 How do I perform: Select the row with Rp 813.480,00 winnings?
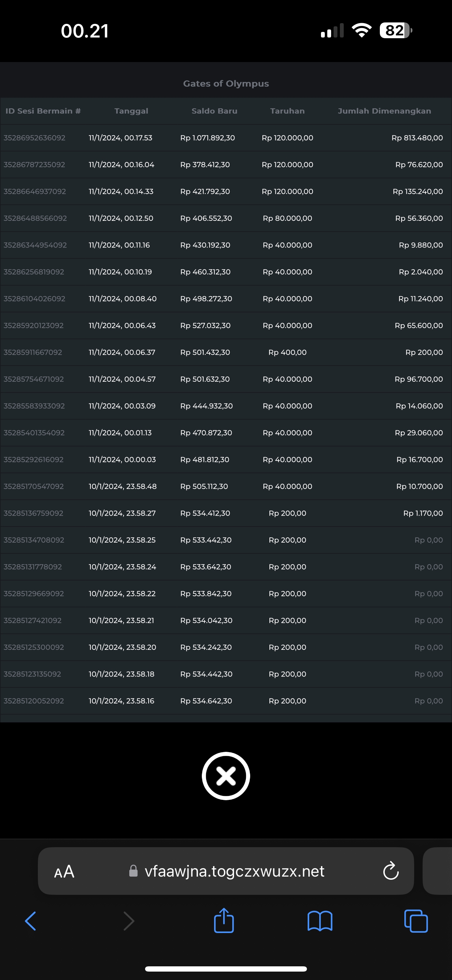click(x=417, y=138)
